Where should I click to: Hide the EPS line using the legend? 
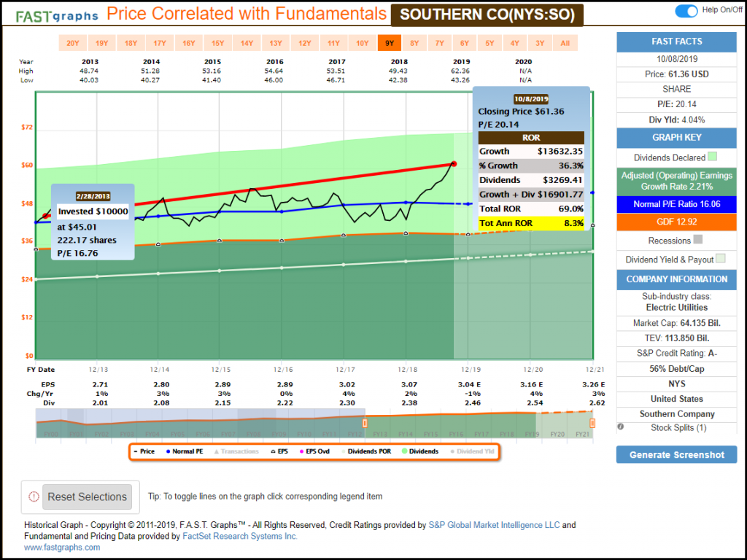(279, 451)
